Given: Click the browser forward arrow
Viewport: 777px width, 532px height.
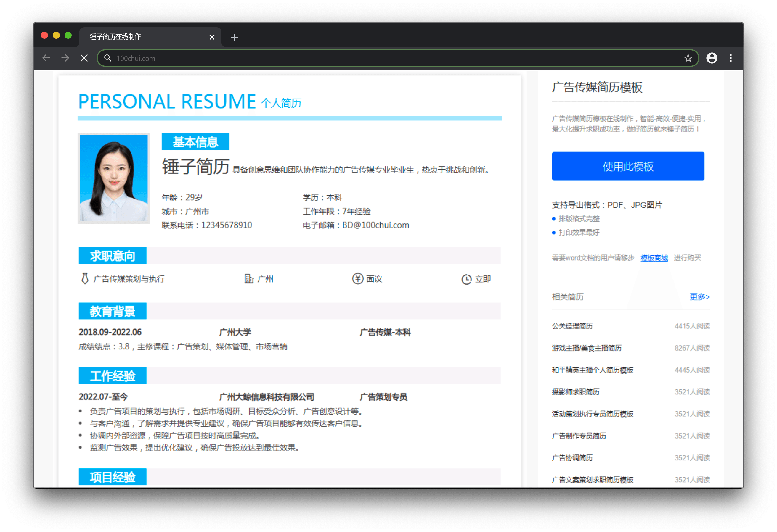Looking at the screenshot, I should (65, 58).
